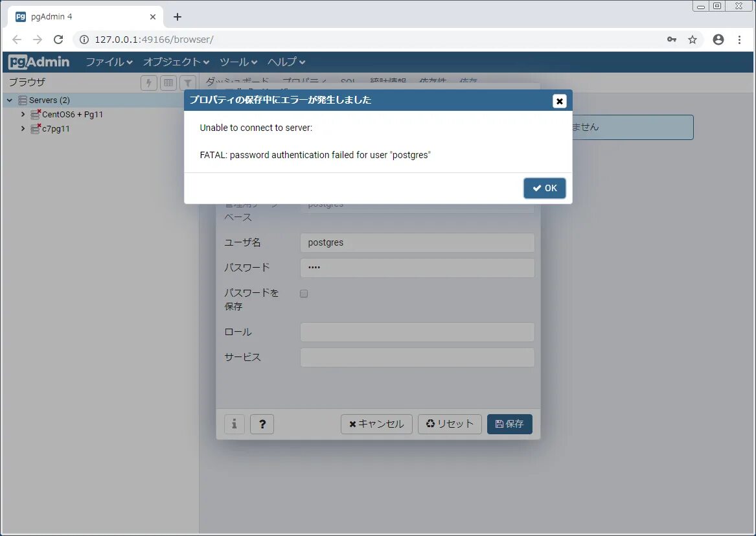Reload the browser page
The height and width of the screenshot is (536, 756).
[58, 40]
